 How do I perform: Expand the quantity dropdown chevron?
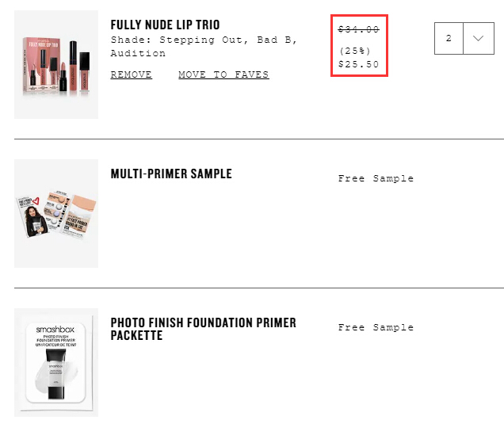[479, 38]
